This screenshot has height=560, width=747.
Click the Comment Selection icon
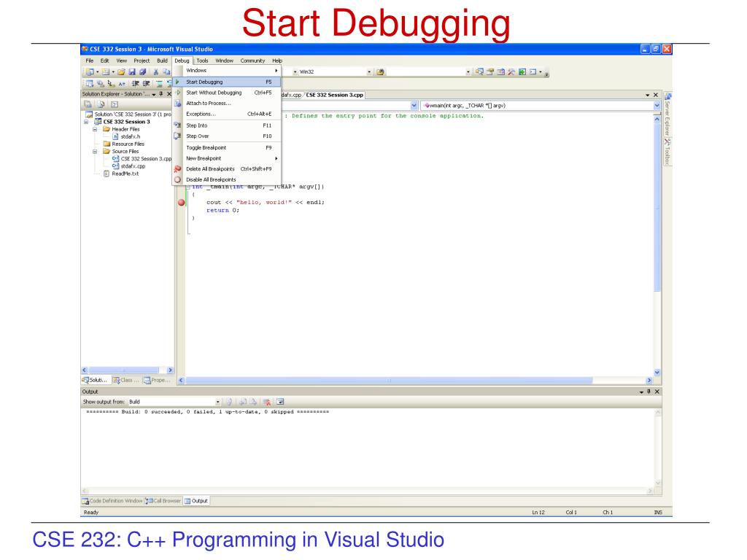coord(159,83)
